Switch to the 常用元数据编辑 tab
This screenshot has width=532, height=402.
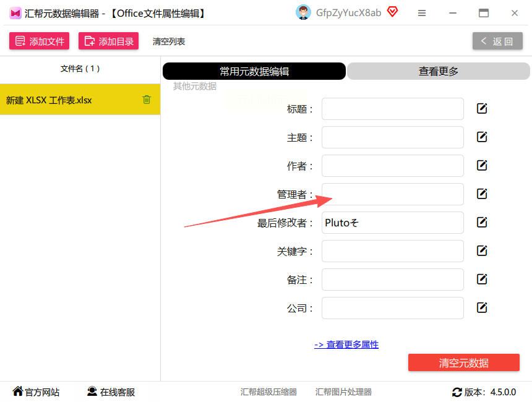254,71
